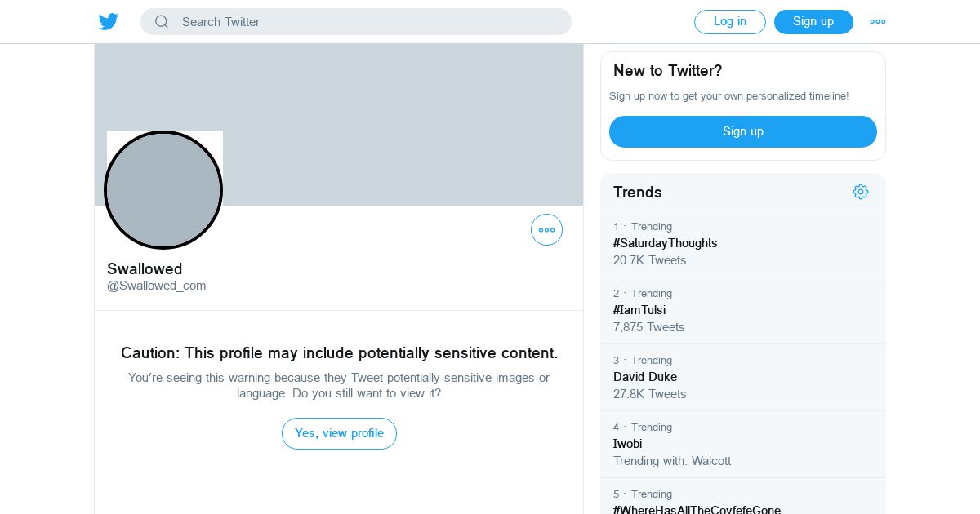Screen dimensions: 980x514
Task: Click the Twitter bird logo
Action: (109, 22)
